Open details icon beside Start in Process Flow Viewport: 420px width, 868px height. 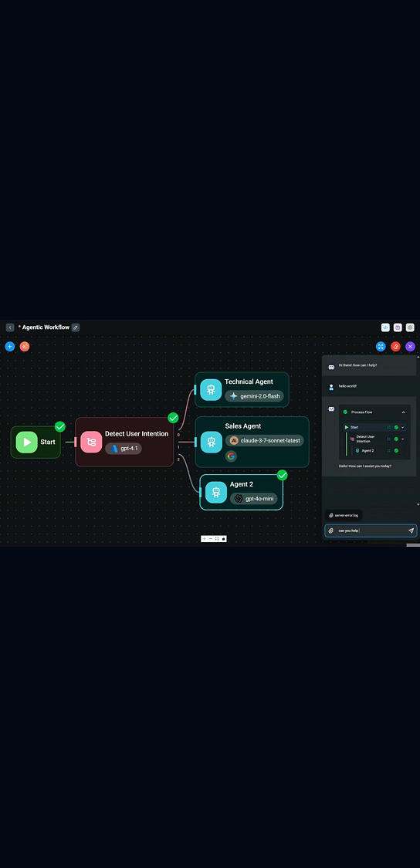pos(389,427)
